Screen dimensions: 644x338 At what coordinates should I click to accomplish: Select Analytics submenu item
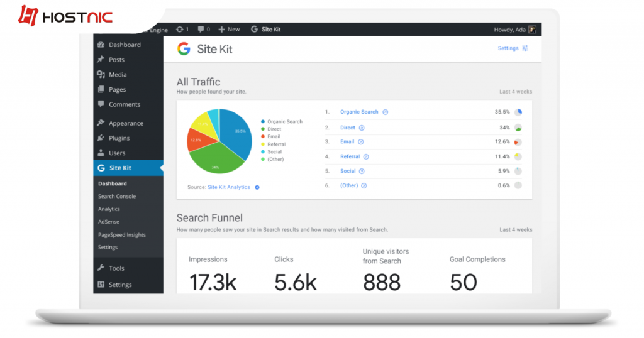pyautogui.click(x=109, y=209)
